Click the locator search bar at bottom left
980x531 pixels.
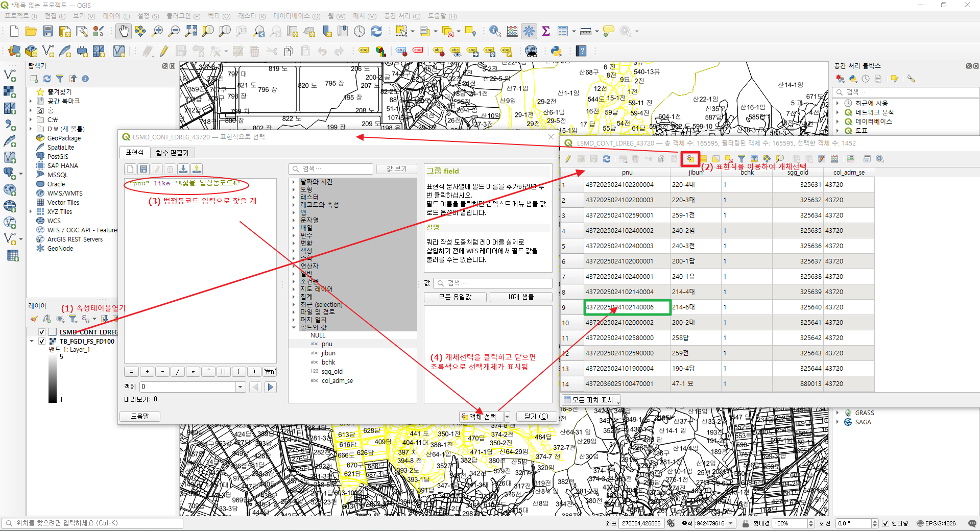[93, 523]
